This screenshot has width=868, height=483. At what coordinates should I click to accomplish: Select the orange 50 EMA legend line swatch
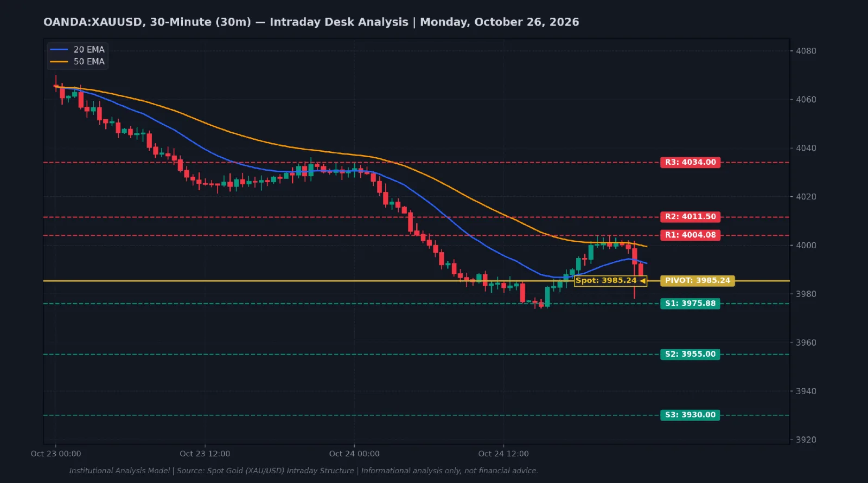59,61
